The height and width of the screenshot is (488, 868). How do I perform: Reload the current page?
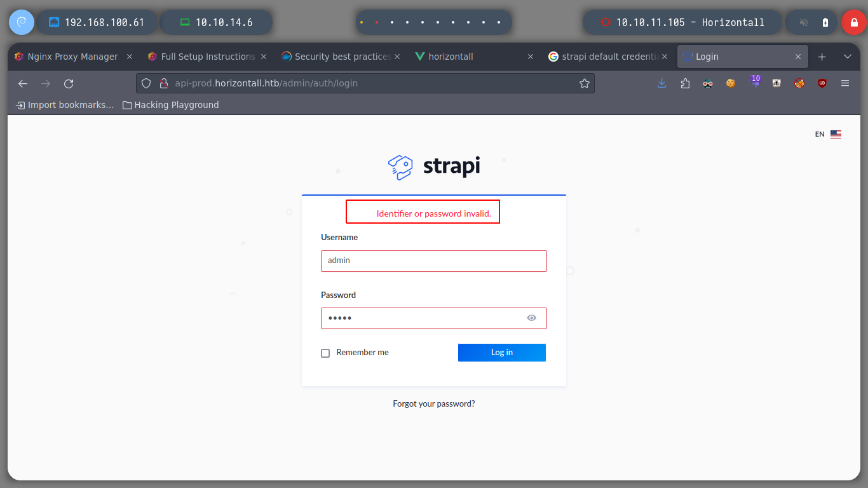point(69,83)
